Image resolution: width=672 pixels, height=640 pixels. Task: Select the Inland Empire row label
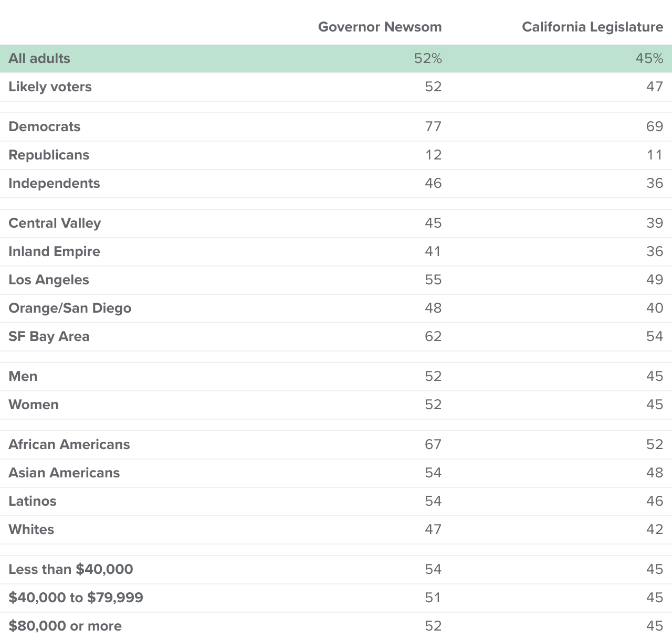[x=54, y=251]
